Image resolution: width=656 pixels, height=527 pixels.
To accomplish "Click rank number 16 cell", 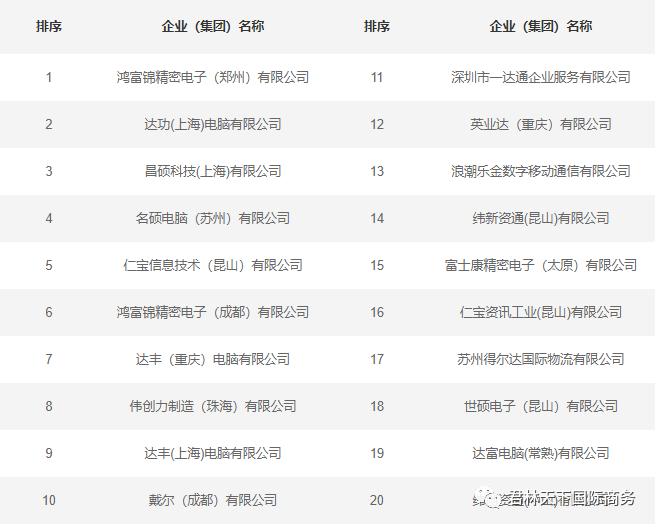I will [377, 312].
